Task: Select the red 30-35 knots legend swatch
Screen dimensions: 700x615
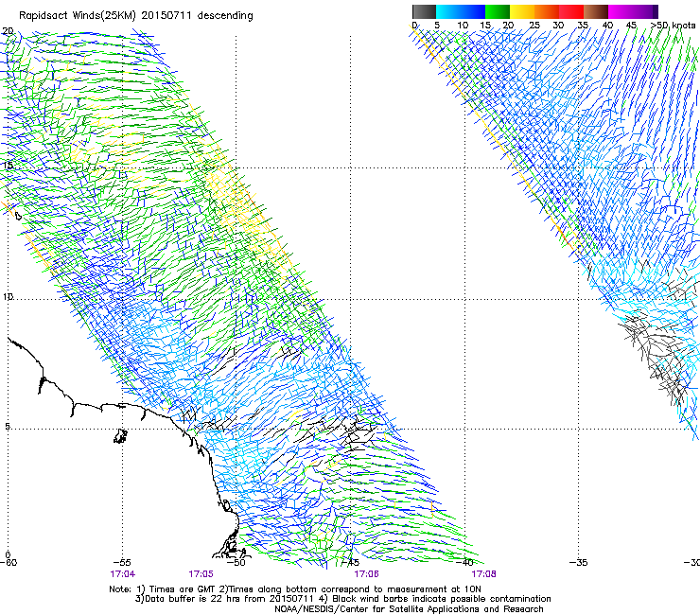Action: [x=571, y=11]
